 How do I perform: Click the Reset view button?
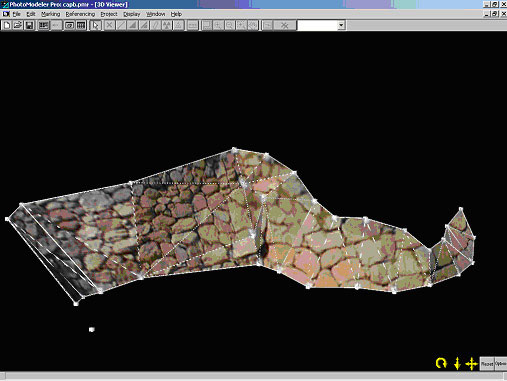[487, 364]
